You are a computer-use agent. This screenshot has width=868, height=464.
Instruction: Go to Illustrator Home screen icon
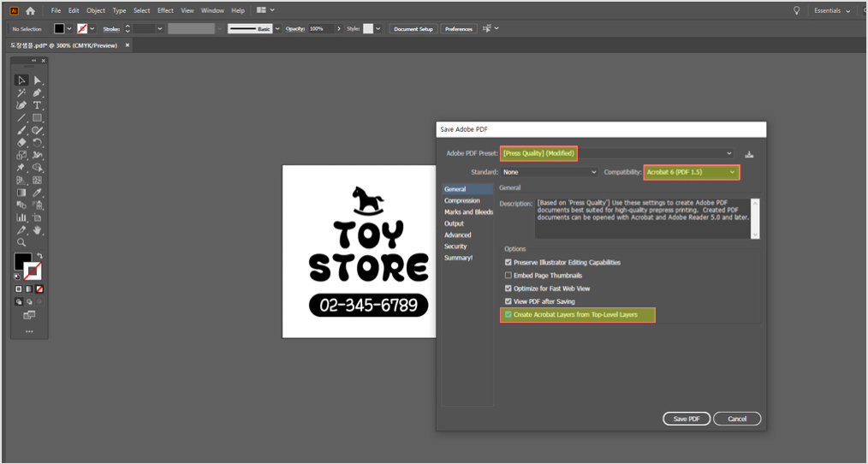pos(31,10)
